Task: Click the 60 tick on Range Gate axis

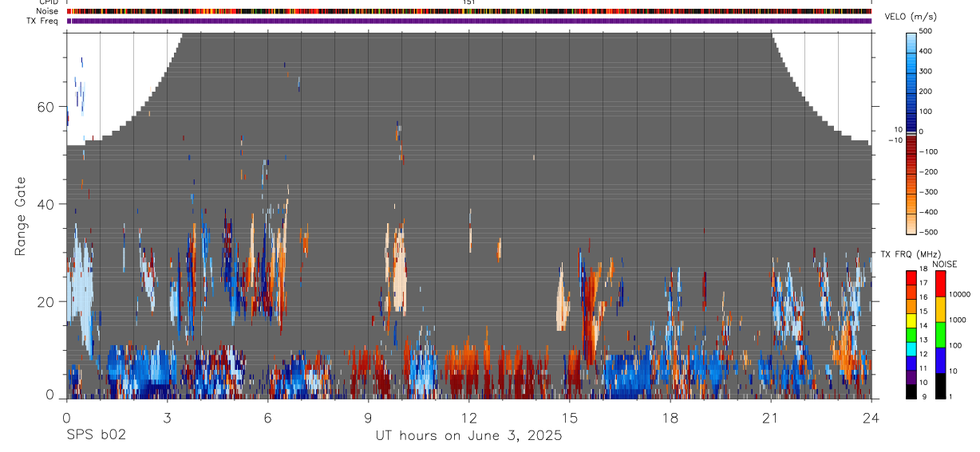Action: (45, 107)
